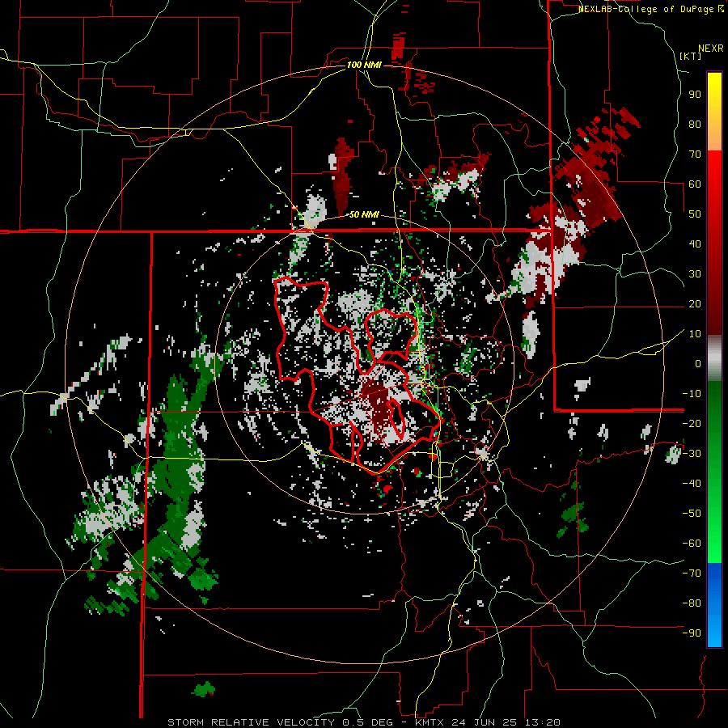Select the 100 NMI range ring label

coord(364,65)
